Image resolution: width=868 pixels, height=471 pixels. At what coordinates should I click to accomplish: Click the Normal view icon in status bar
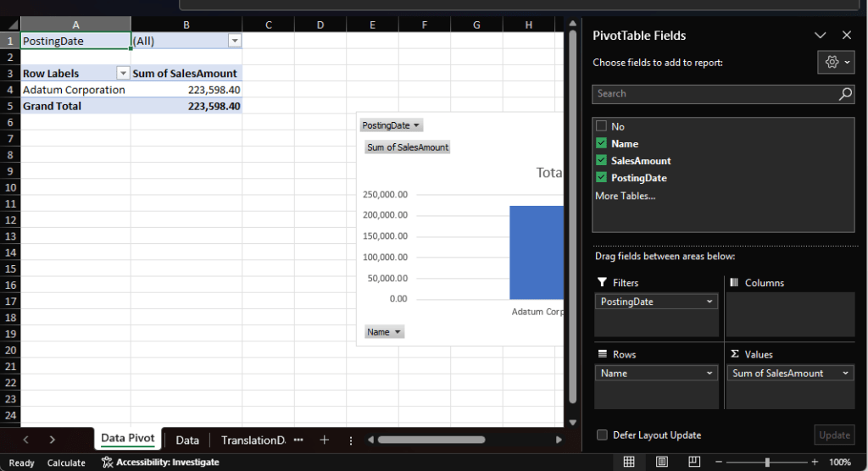tap(629, 462)
